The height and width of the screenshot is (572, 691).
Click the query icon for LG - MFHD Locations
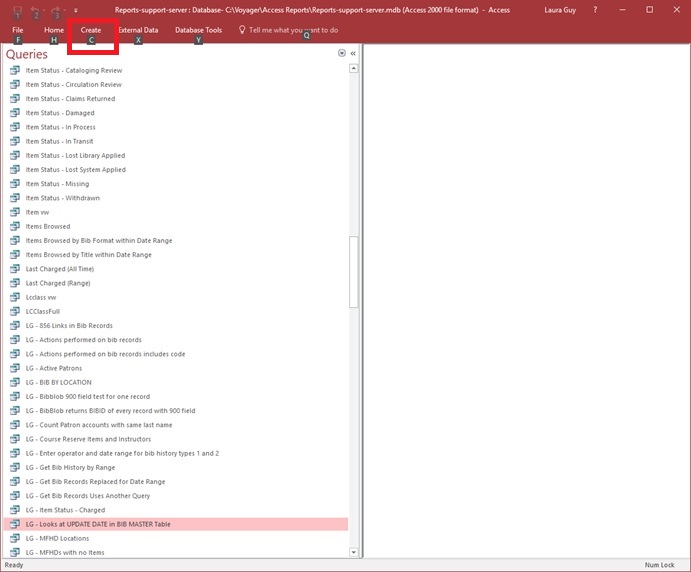click(x=15, y=538)
